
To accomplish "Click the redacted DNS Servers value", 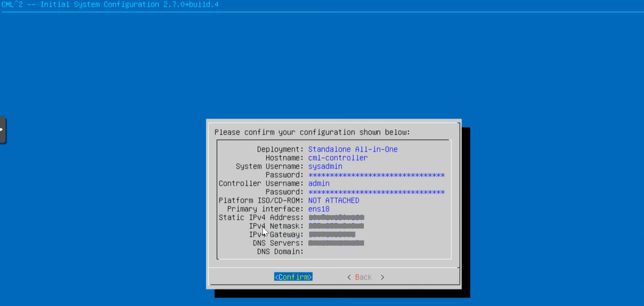I will (336, 243).
